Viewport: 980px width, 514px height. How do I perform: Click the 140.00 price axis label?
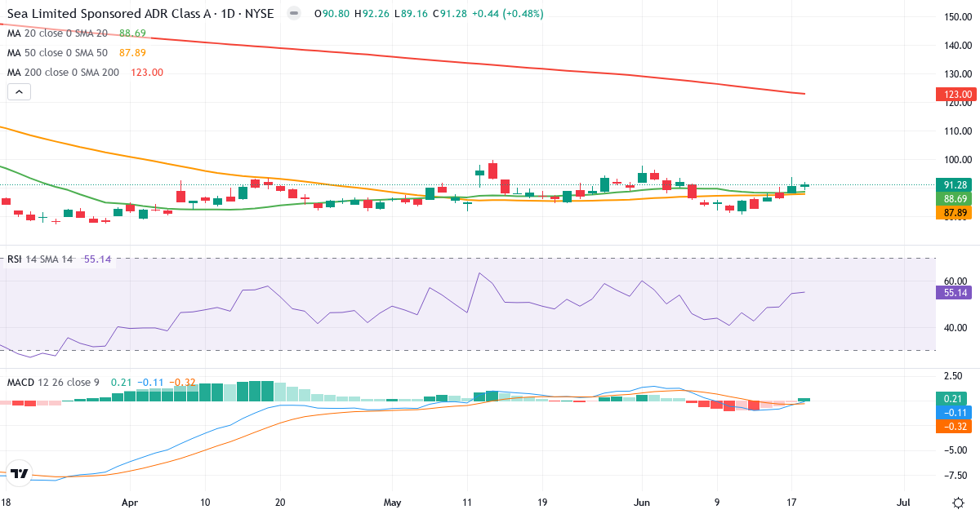(x=957, y=46)
